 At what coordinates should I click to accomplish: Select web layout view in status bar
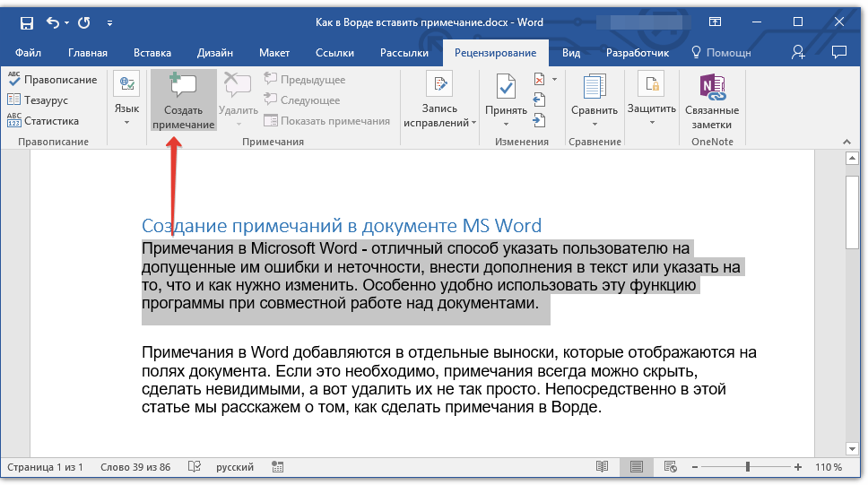[671, 467]
